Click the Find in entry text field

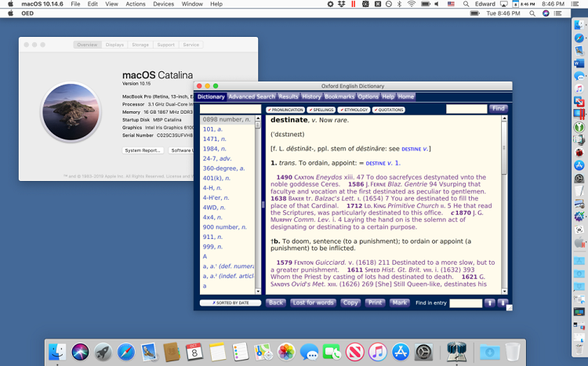click(x=466, y=303)
